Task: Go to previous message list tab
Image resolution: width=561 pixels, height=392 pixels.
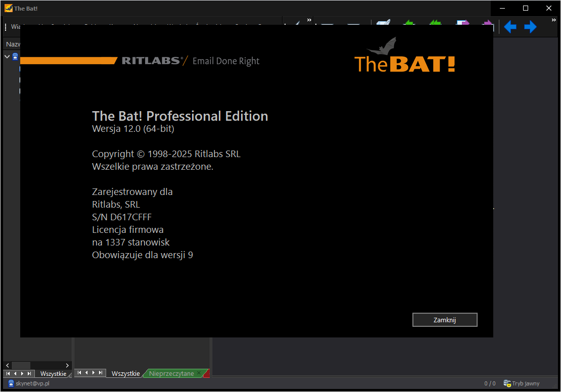Action: [86, 373]
